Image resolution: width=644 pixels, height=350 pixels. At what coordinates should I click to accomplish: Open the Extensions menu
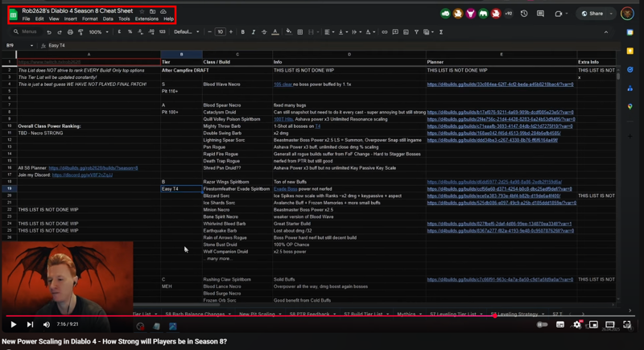point(147,19)
